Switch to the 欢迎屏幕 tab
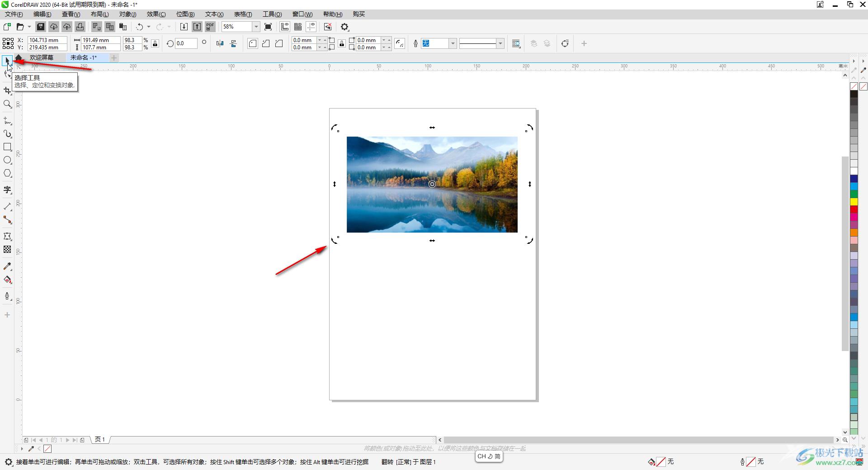Viewport: 868px width, 470px height. coord(42,57)
